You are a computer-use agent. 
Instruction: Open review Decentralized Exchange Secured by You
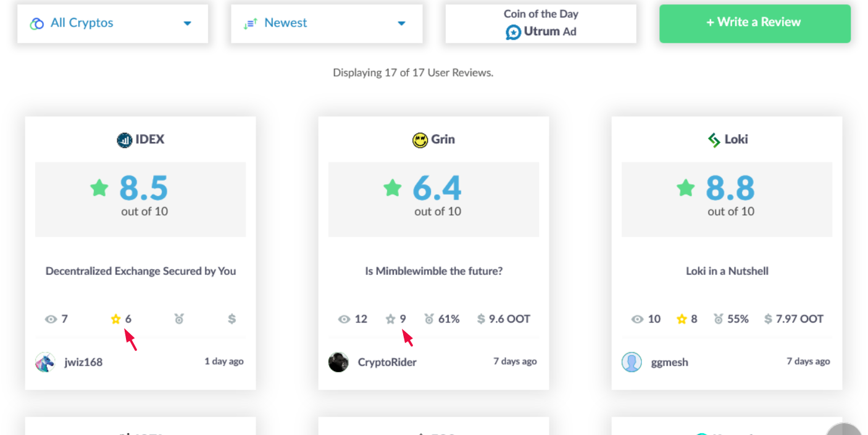(x=141, y=271)
